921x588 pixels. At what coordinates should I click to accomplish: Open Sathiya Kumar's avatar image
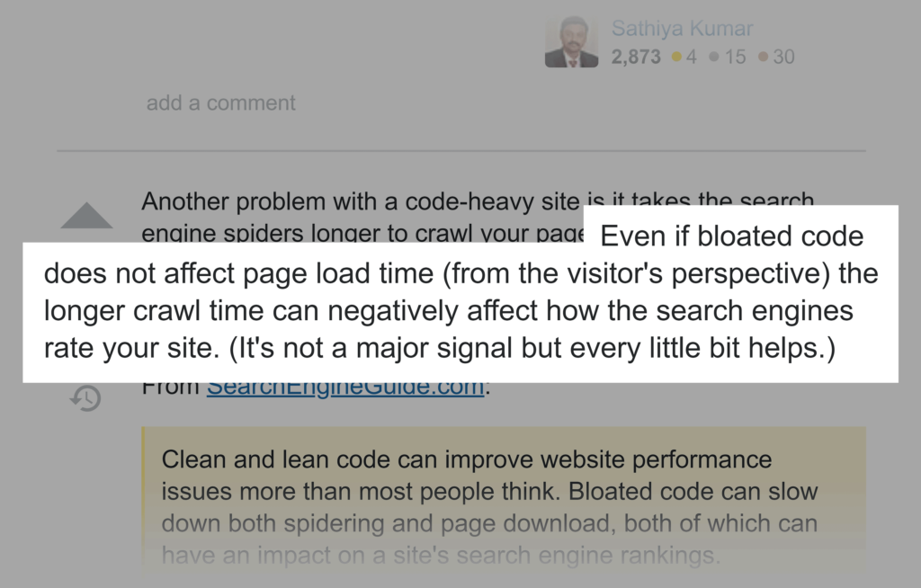[571, 42]
